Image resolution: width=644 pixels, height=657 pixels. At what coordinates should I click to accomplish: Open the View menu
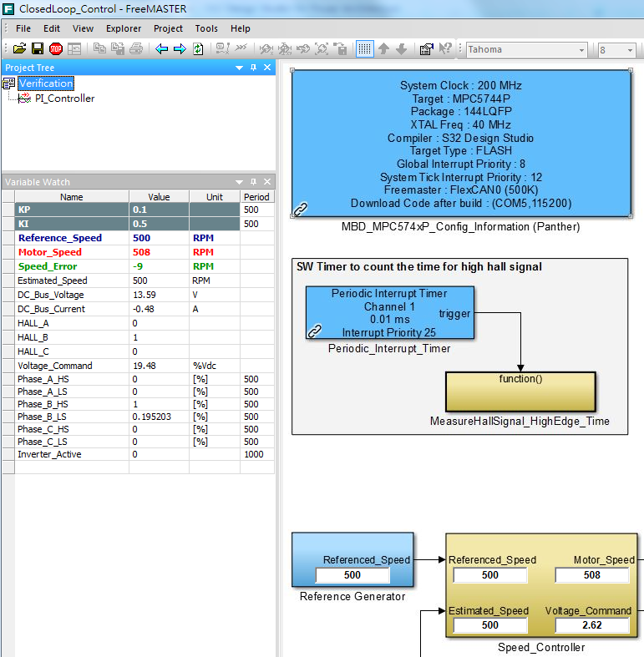coord(83,28)
